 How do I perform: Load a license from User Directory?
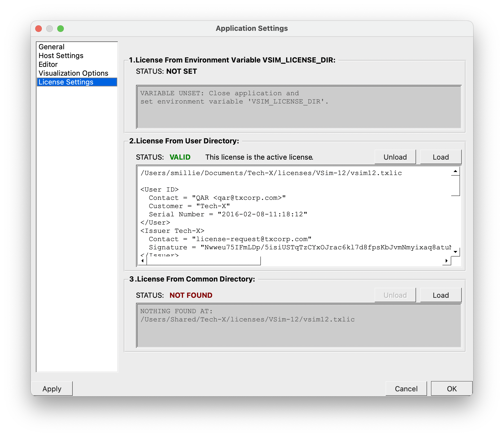441,157
